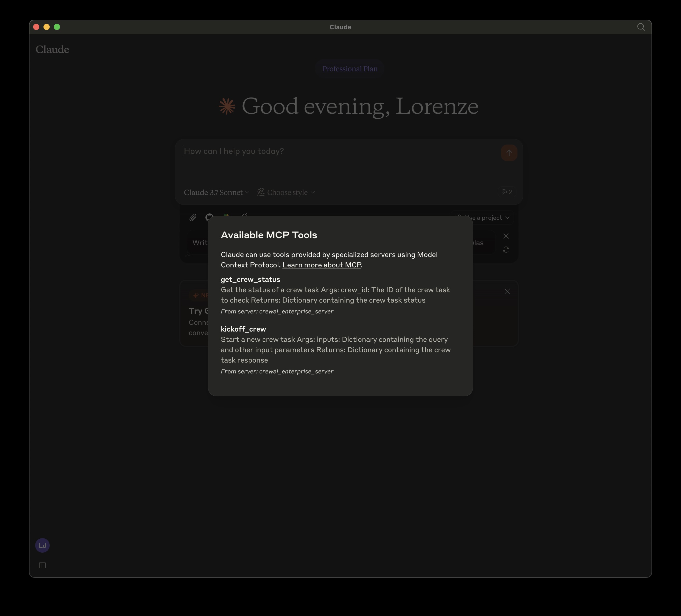Click the paperclip attach file icon

[x=193, y=218]
